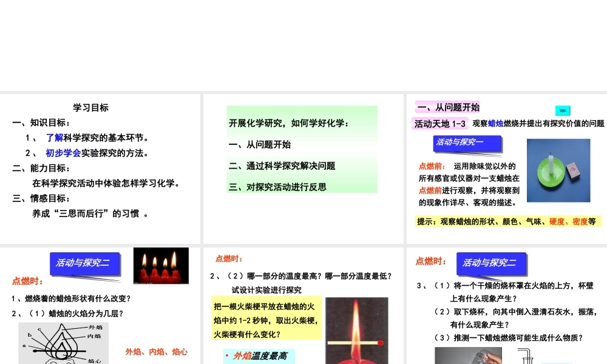Click the blue 初步学会 link text

pyautogui.click(x=63, y=153)
